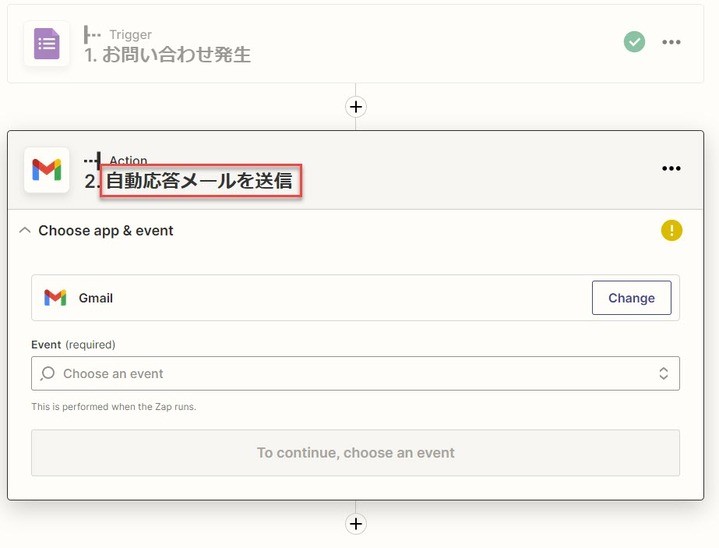Add a new step below the Gmail action

click(355, 524)
